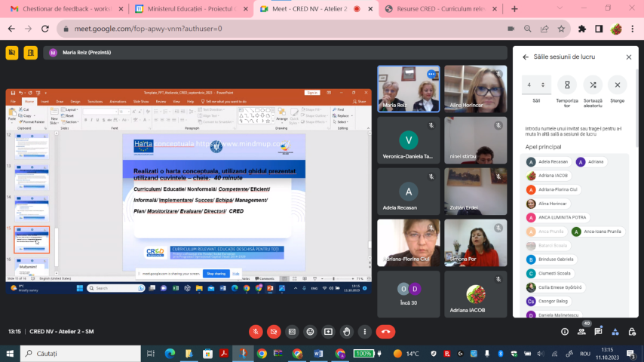Leave the call with the red hang-up button
This screenshot has height=362, width=644.
[385, 331]
